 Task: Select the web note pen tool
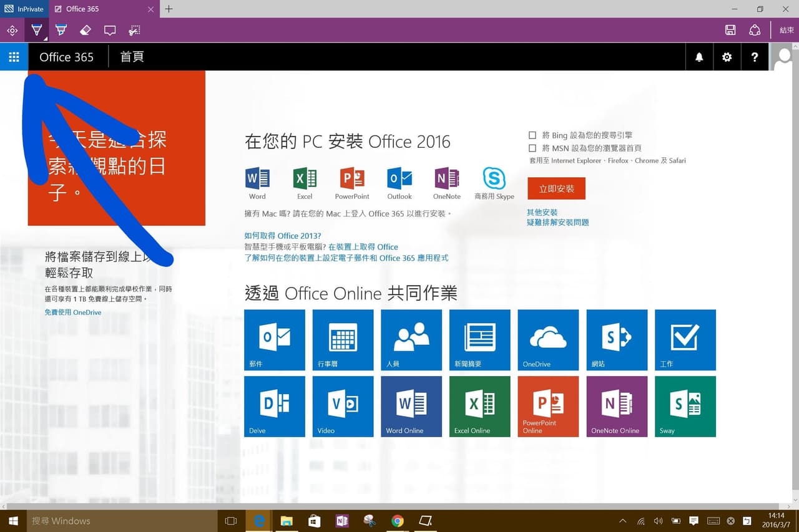click(37, 30)
